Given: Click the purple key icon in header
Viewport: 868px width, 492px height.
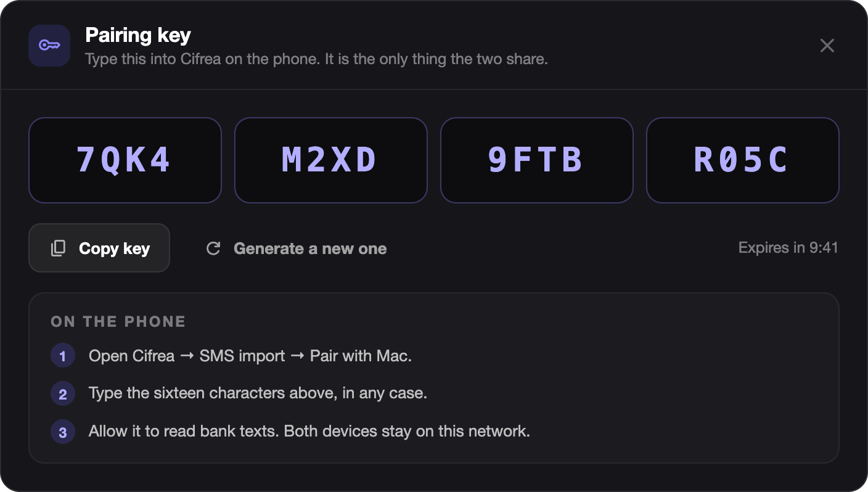Looking at the screenshot, I should point(49,46).
